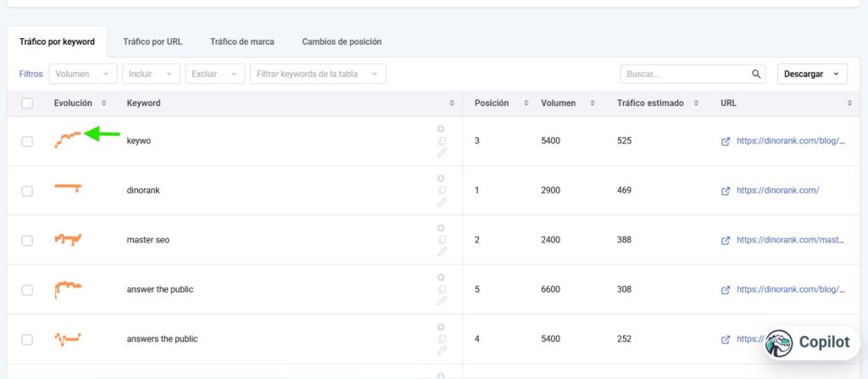This screenshot has width=868, height=379.
Task: Click the pencil icon in the answer the public row
Action: click(x=441, y=302)
